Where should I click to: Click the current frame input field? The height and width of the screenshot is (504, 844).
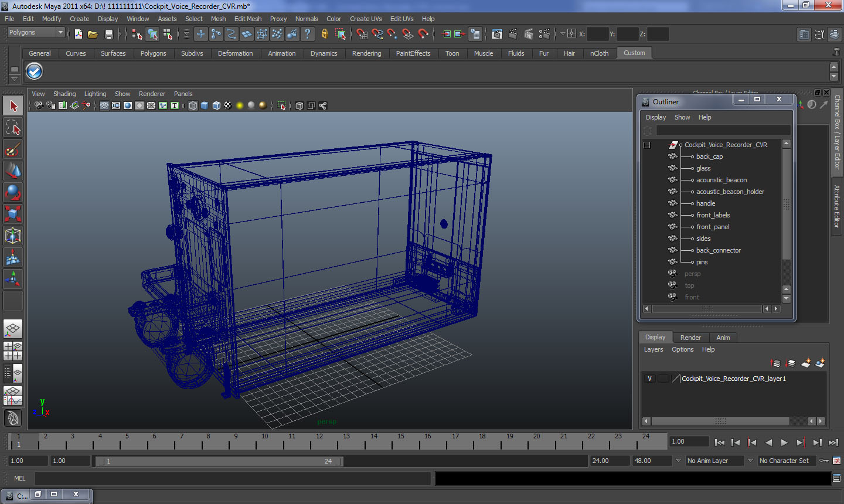pyautogui.click(x=689, y=442)
